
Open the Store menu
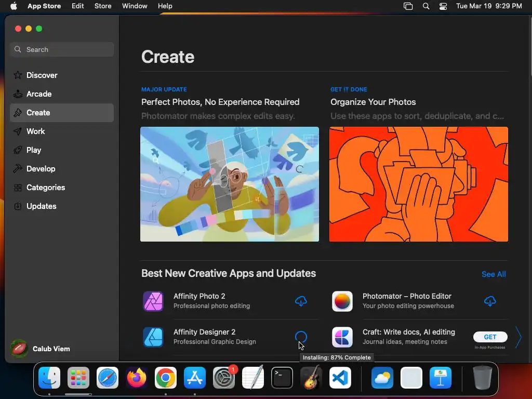(x=103, y=6)
